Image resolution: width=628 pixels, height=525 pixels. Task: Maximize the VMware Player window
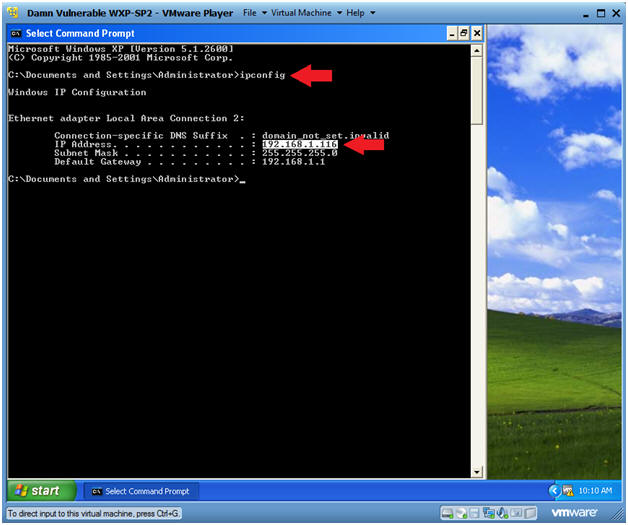tap(601, 13)
